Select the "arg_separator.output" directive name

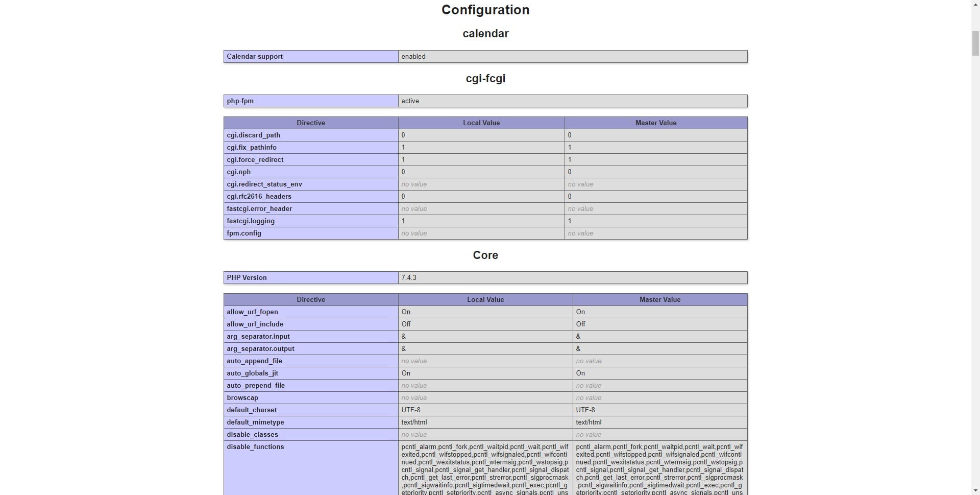click(x=260, y=349)
